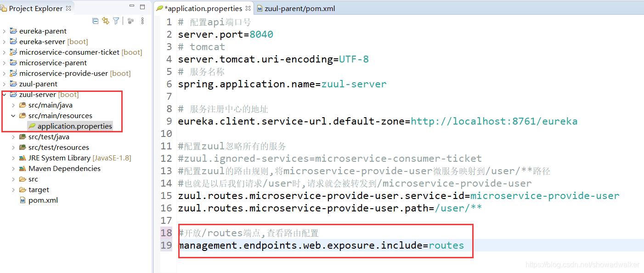Image resolution: width=644 pixels, height=273 pixels.
Task: Close the Project Explorer view tab
Action: click(68, 8)
